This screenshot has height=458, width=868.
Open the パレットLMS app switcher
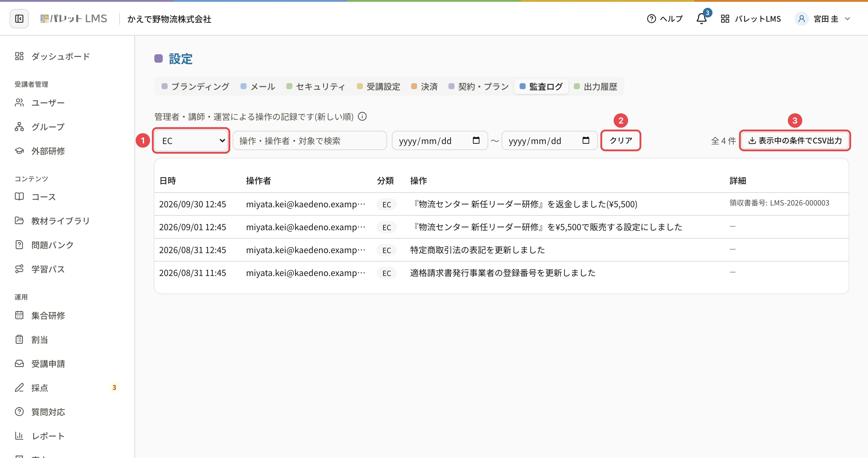click(x=751, y=19)
